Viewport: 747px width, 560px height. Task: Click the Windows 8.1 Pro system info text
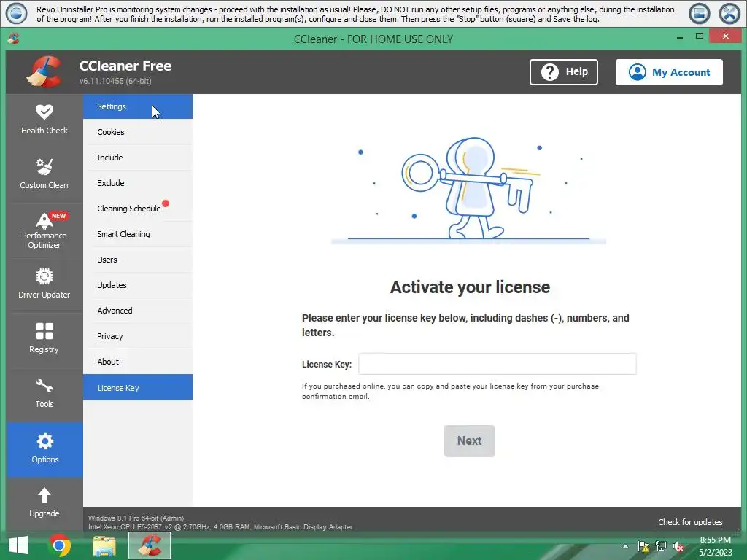tap(136, 518)
